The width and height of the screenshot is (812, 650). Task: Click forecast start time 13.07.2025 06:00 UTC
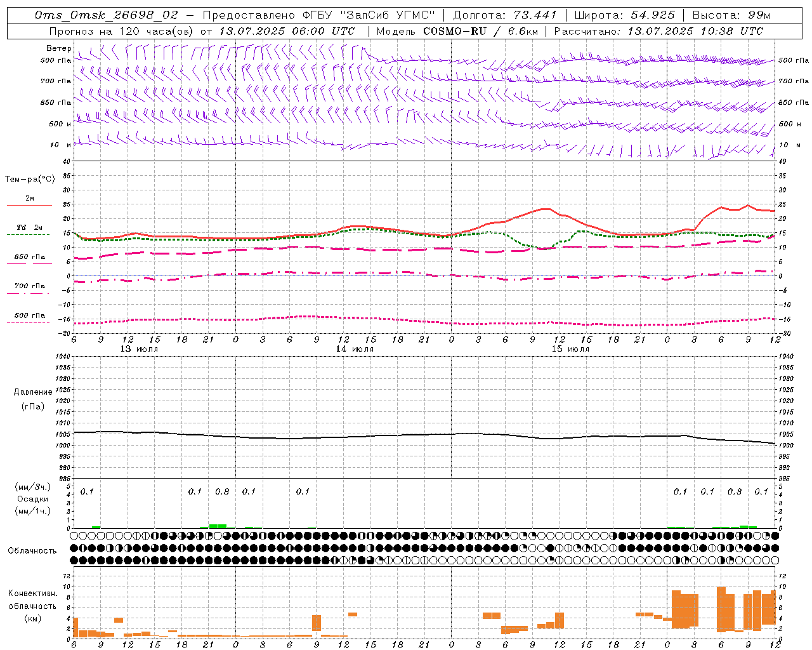287,31
